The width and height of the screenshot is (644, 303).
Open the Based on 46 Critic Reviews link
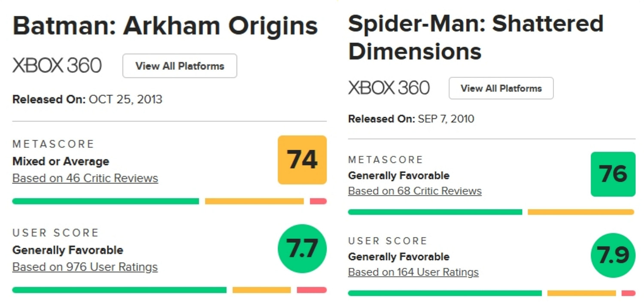click(85, 178)
